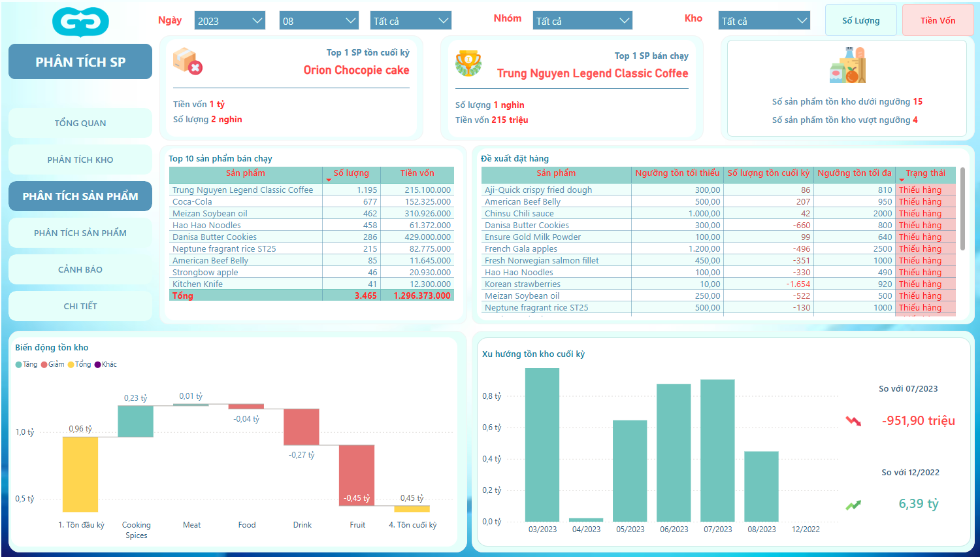Click Orion Chocopie cake product title
This screenshot has width=980, height=557.
(356, 70)
